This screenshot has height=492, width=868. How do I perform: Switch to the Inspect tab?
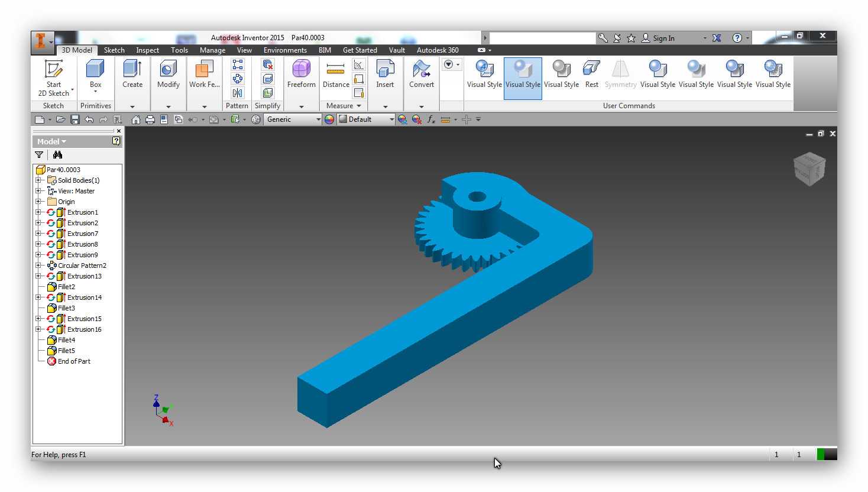[x=147, y=50]
